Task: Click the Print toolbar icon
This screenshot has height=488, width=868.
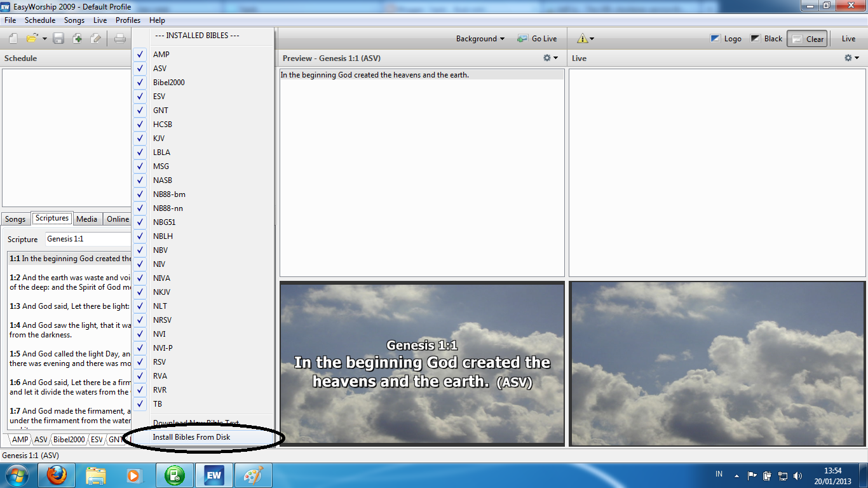Action: (119, 39)
